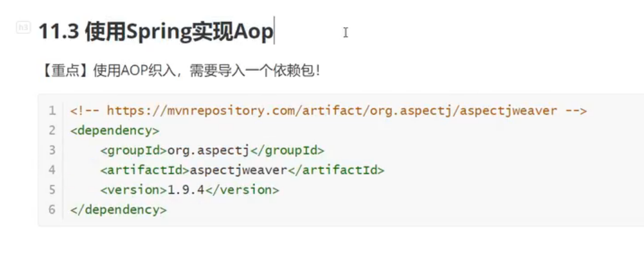Click the org.aspectj groupId value
Viewport: 644px width, 263px height.
coord(208,151)
